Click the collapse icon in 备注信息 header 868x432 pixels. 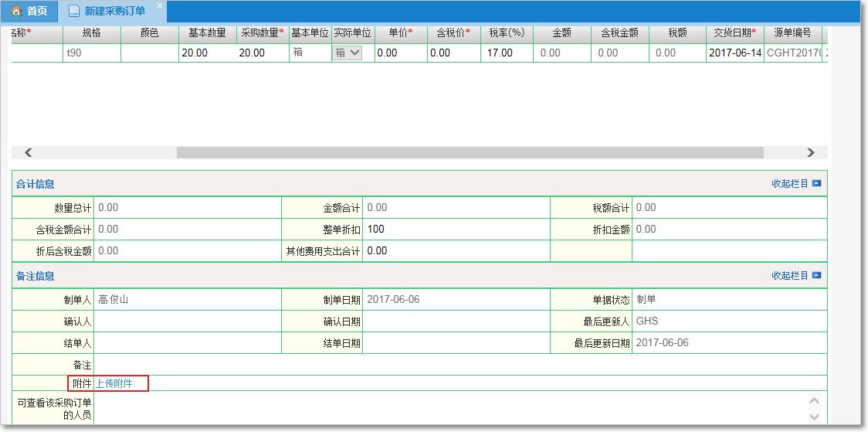(x=816, y=276)
